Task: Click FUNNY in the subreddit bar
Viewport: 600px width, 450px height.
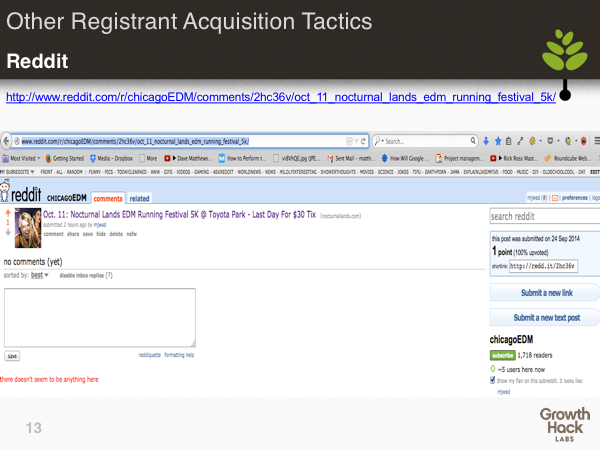Action: (95, 172)
